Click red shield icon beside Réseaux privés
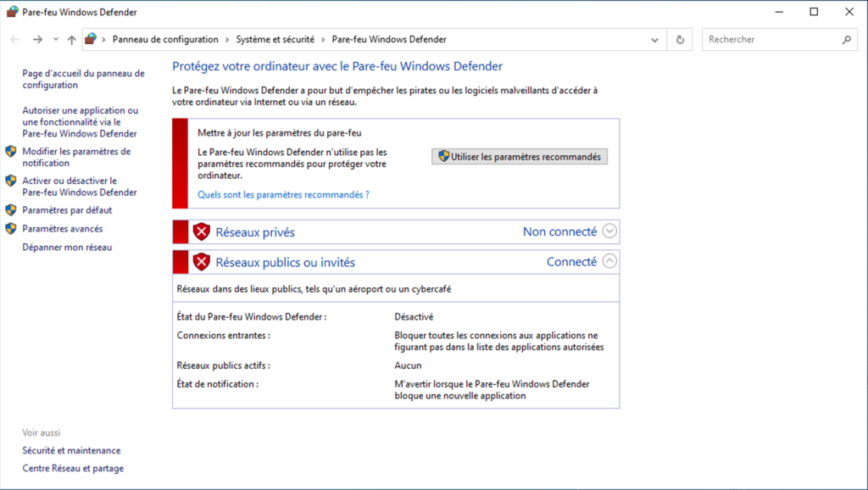The width and height of the screenshot is (868, 490). [202, 231]
